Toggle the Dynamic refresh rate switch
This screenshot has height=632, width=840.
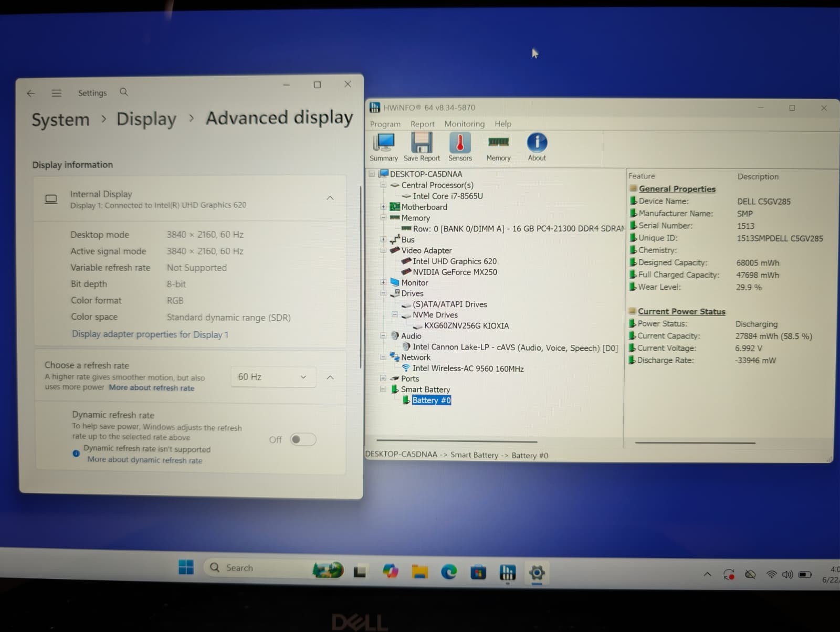click(x=303, y=439)
